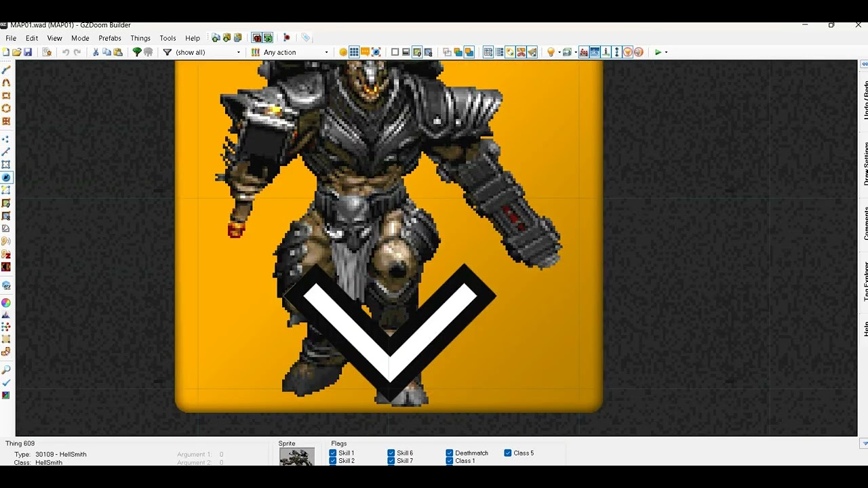Toggle fullbrightness sun icon
This screenshot has width=868, height=488.
343,52
